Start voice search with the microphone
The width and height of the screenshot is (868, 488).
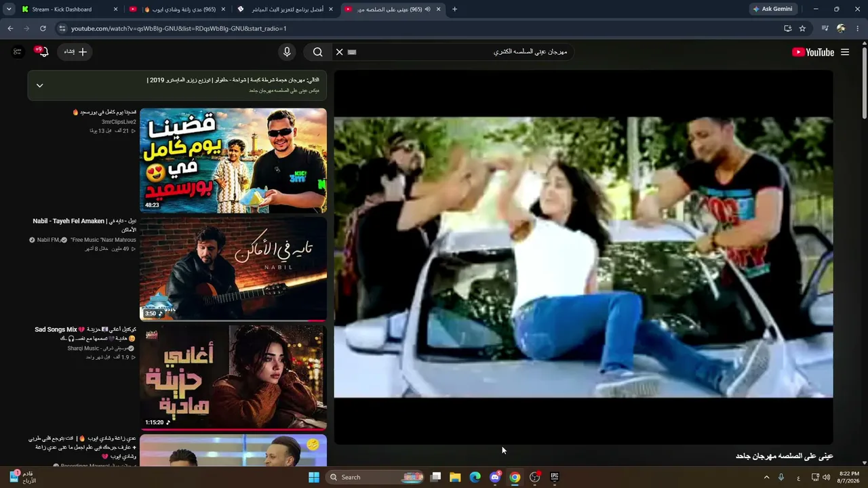pos(287,52)
